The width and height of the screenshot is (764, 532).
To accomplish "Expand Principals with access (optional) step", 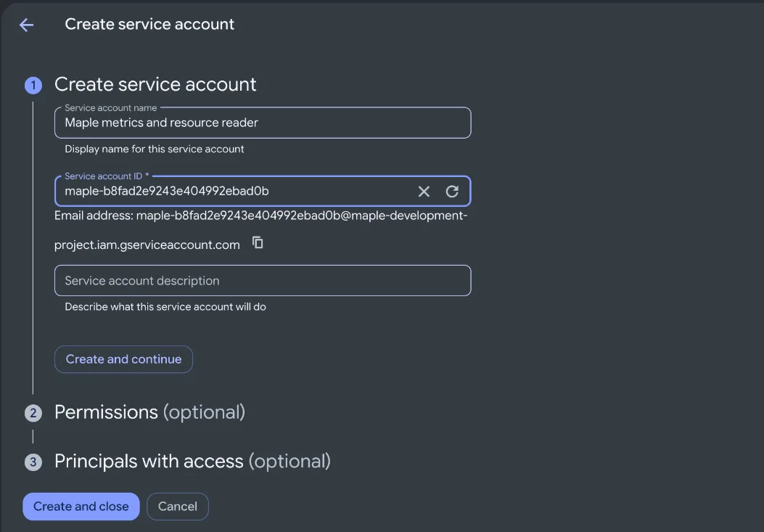I will click(x=192, y=462).
